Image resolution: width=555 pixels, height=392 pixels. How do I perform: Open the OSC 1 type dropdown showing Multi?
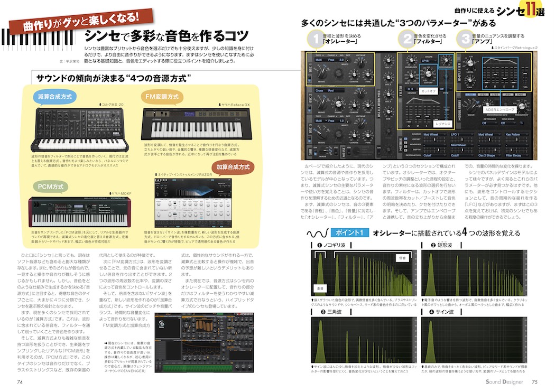(320, 60)
